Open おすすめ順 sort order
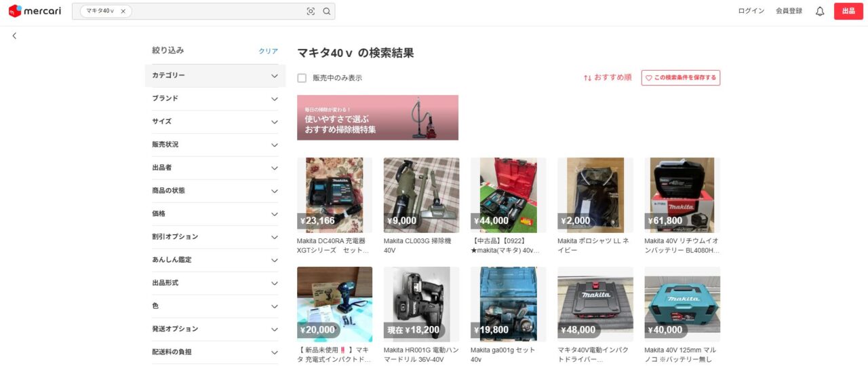 608,78
